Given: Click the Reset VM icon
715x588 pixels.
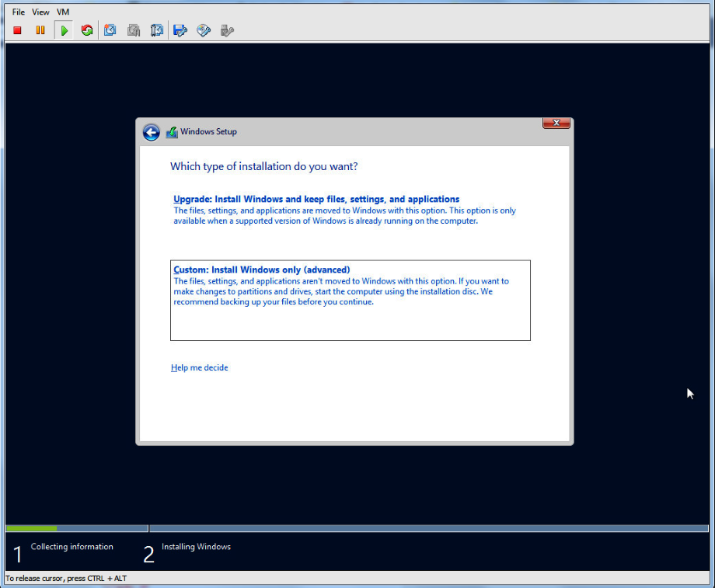Looking at the screenshot, I should coord(87,30).
